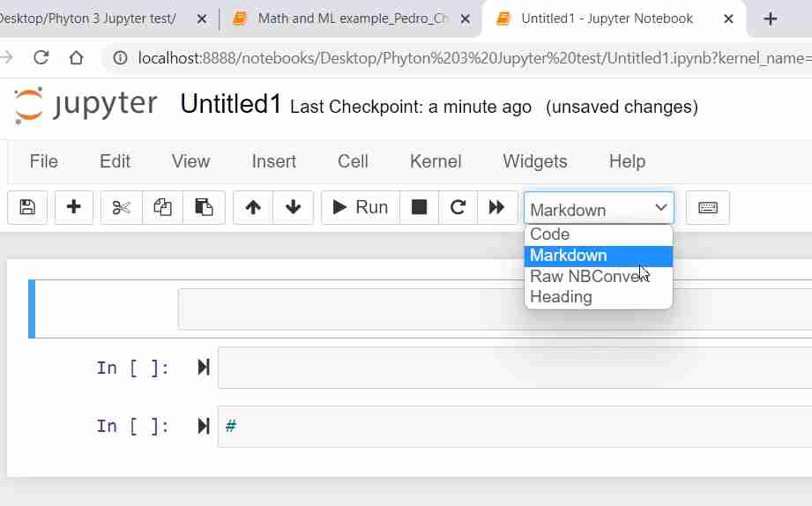812x506 pixels.
Task: Restart kernel and run all with the fast-forward icon
Action: tap(496, 208)
